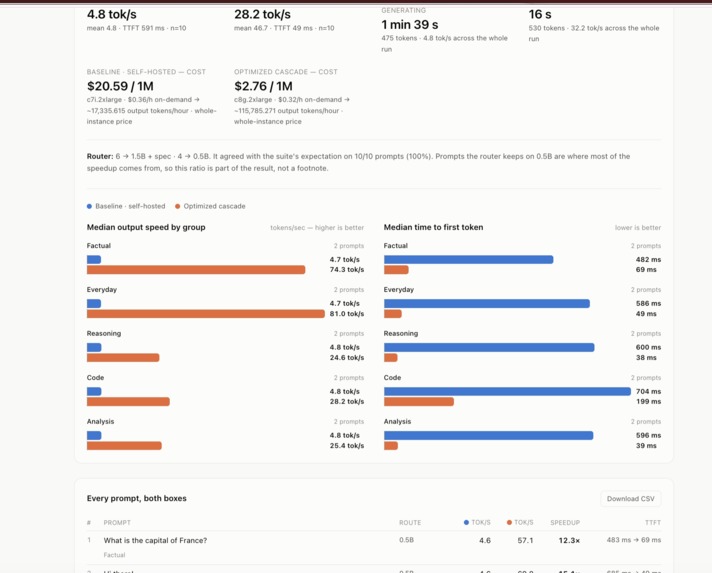The height and width of the screenshot is (573, 712).
Task: Select the 12.3× speedup value
Action: pos(569,540)
